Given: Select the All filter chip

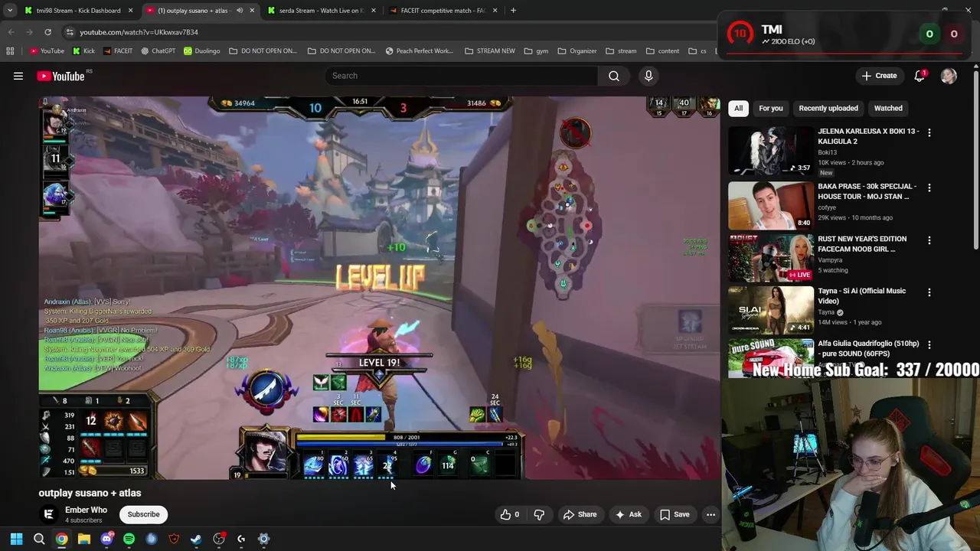Looking at the screenshot, I should [738, 108].
